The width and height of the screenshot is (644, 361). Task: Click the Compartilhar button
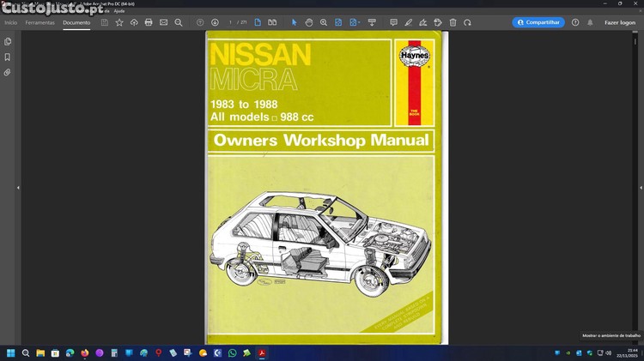538,22
